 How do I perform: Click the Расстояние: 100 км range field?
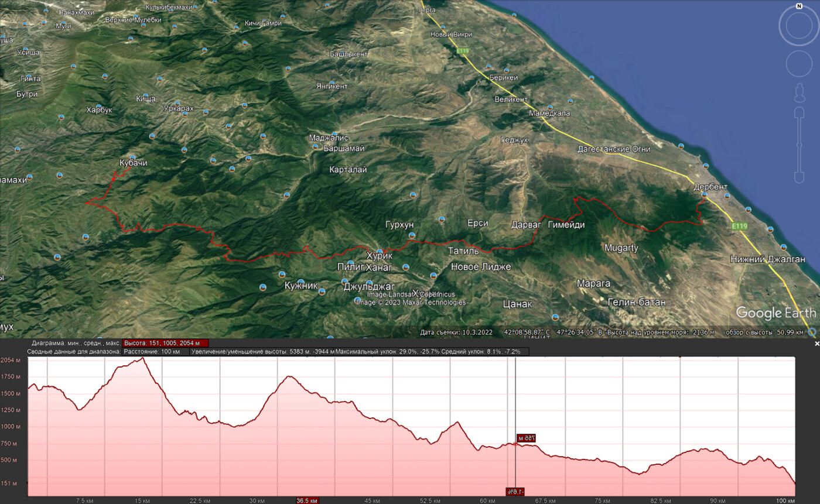coord(155,352)
